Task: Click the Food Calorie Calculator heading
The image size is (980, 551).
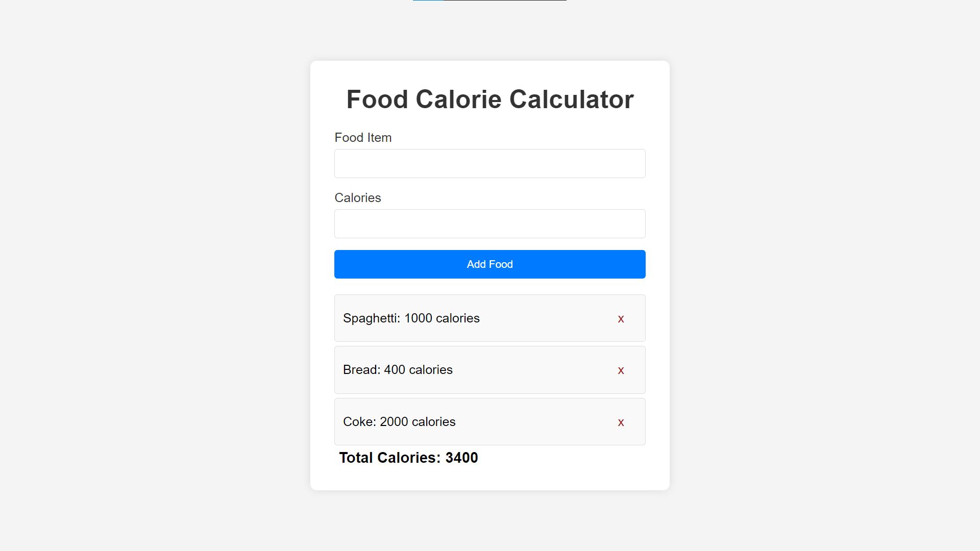Action: pyautogui.click(x=490, y=99)
